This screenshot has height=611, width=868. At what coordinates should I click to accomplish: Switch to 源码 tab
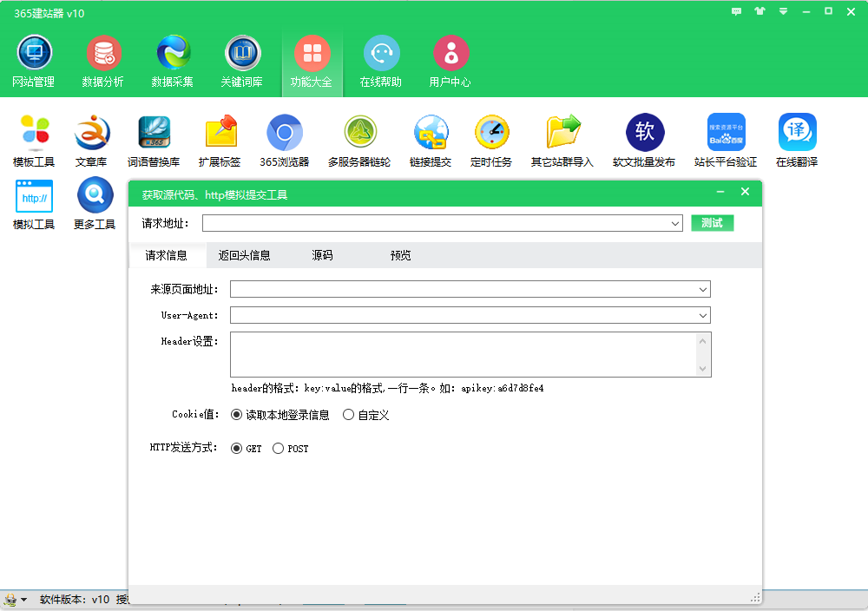pyautogui.click(x=322, y=256)
